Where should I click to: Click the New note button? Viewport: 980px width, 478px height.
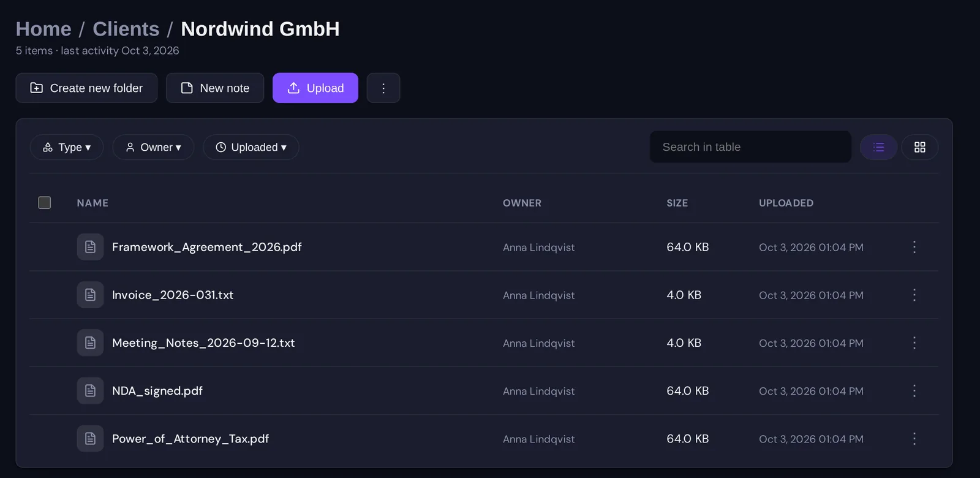click(x=215, y=88)
